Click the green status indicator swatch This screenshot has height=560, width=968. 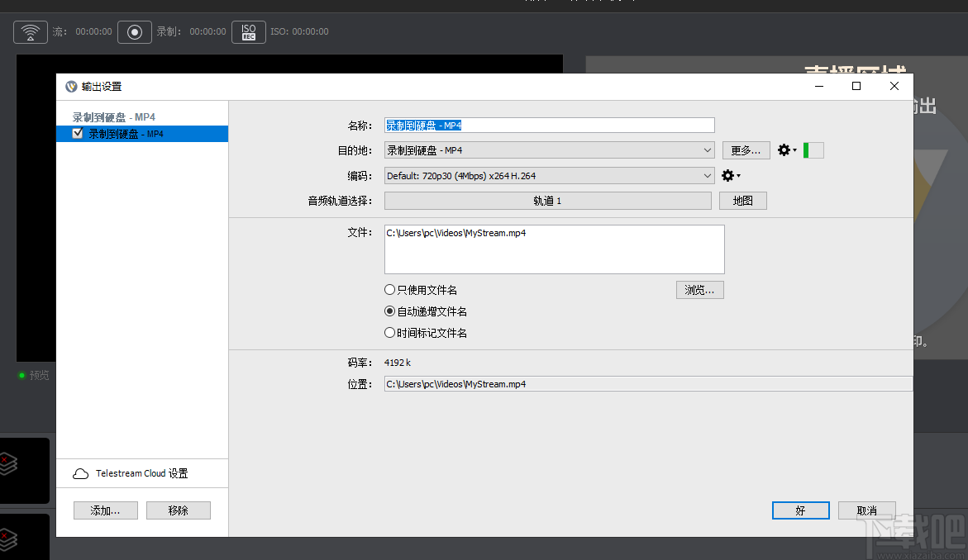[812, 149]
